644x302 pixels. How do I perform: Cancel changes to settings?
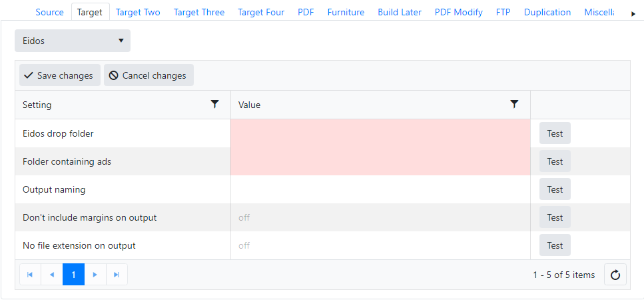[x=149, y=75]
